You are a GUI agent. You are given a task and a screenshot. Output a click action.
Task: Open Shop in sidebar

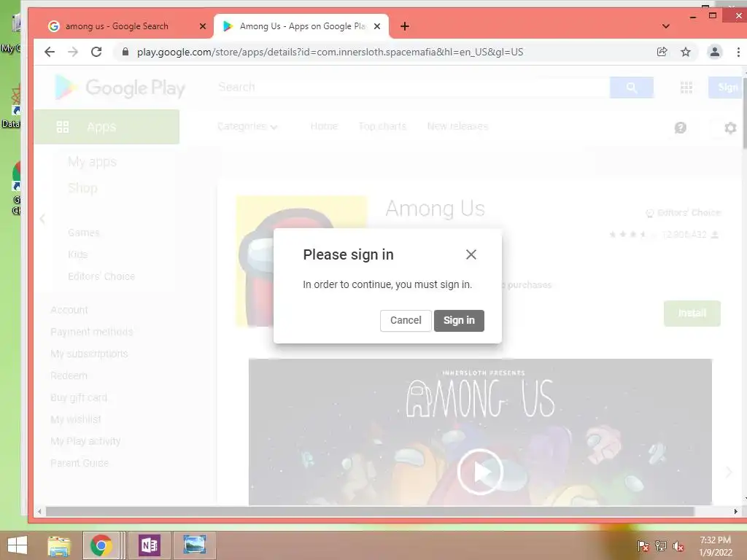point(82,188)
